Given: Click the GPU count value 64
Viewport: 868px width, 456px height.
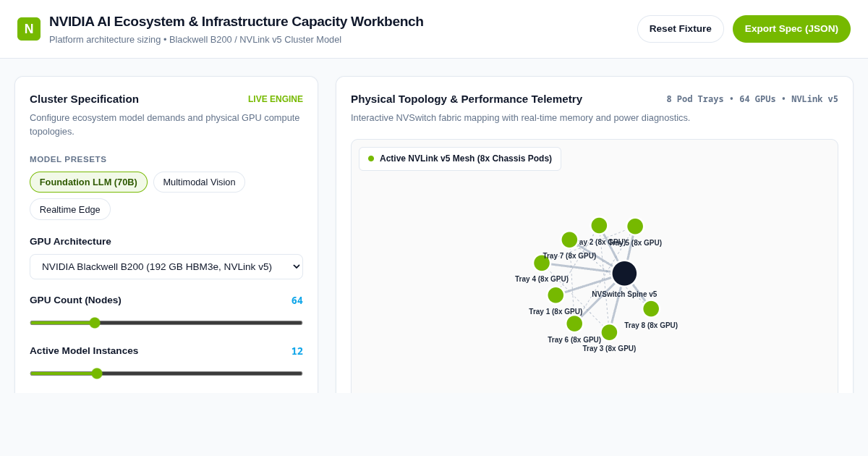Looking at the screenshot, I should pos(297,300).
